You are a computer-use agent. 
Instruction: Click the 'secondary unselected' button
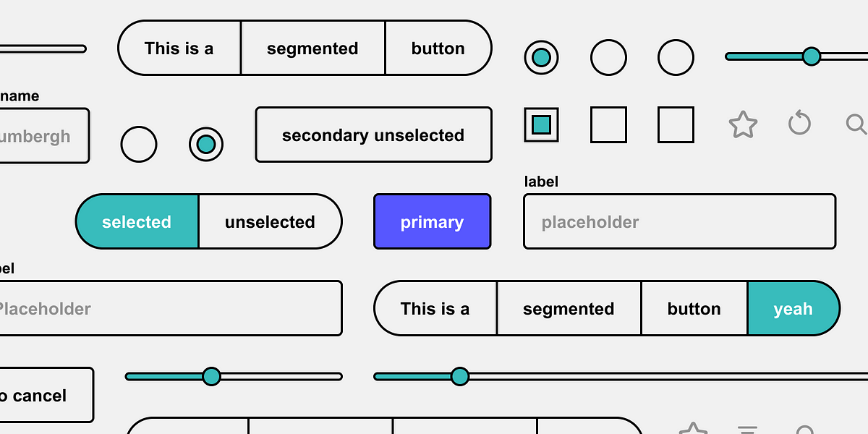(x=373, y=135)
